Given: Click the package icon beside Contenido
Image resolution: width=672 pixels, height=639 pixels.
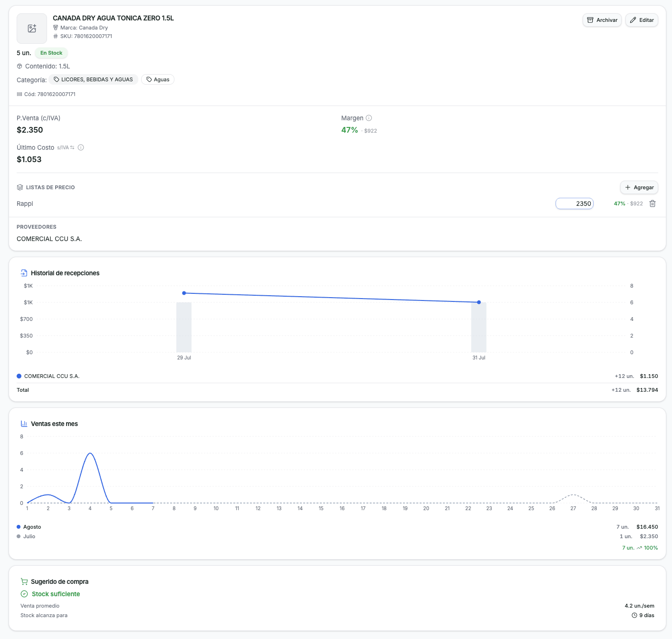Looking at the screenshot, I should 19,66.
